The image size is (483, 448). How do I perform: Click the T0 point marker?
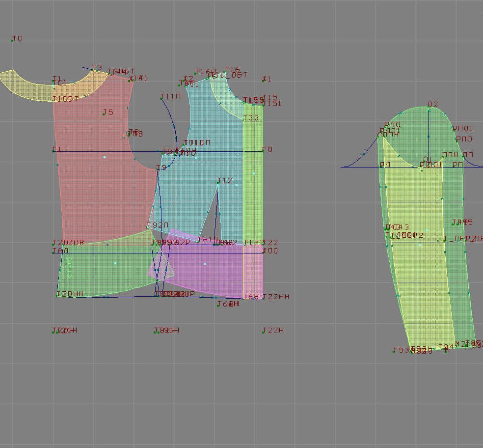pyautogui.click(x=13, y=40)
